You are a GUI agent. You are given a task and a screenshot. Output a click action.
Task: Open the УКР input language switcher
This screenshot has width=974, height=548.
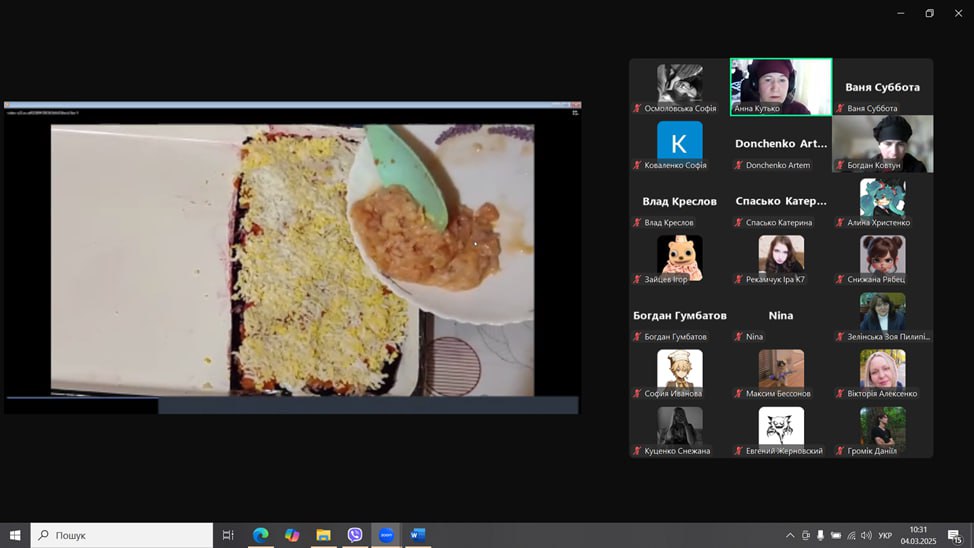[x=885, y=536]
